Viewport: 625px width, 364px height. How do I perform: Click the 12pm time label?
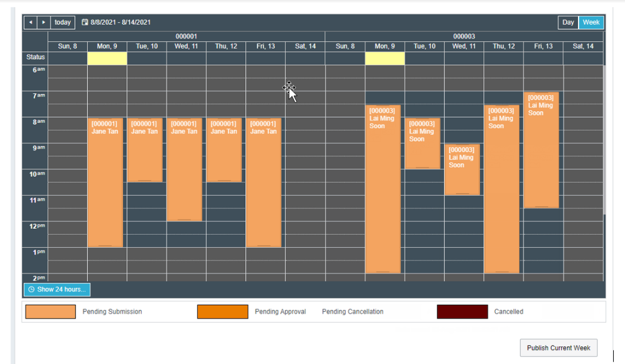point(37,226)
